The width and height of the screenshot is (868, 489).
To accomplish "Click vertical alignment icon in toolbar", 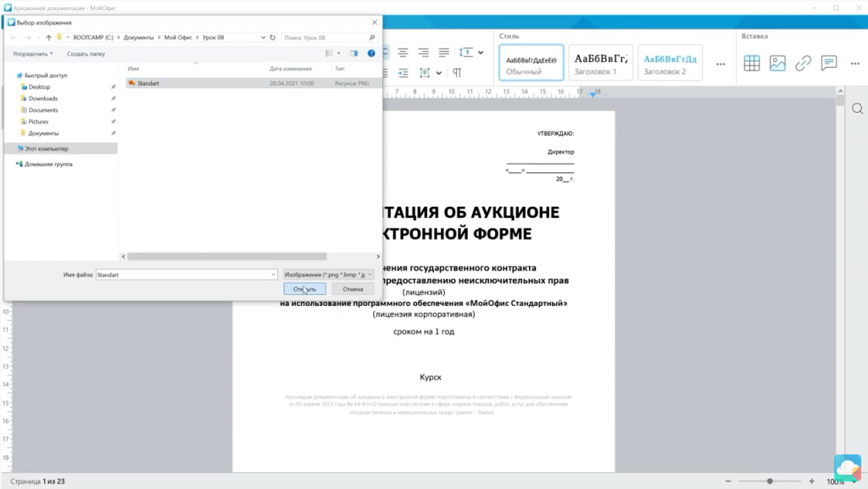I will [425, 73].
